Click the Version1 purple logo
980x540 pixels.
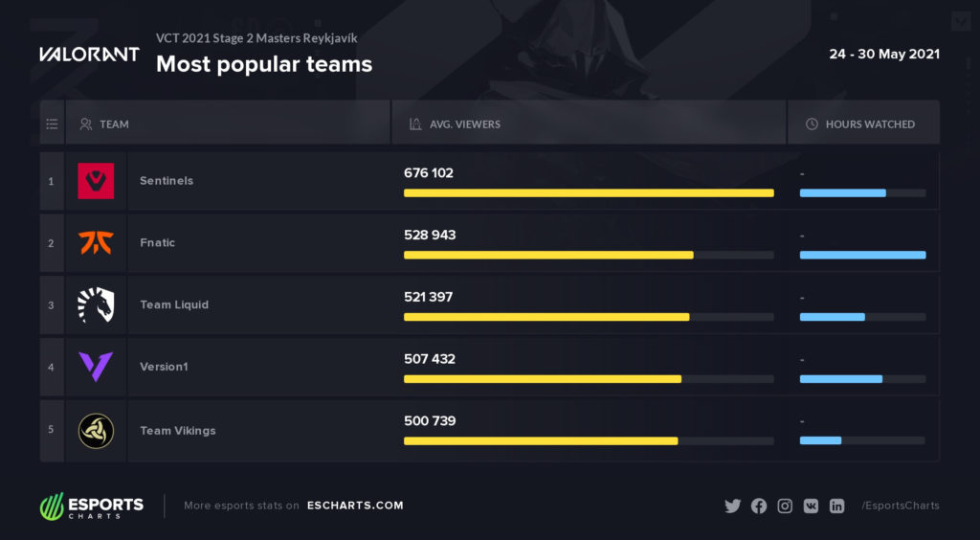click(96, 367)
